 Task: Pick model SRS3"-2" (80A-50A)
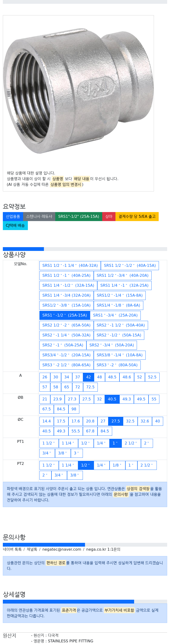[117, 365]
